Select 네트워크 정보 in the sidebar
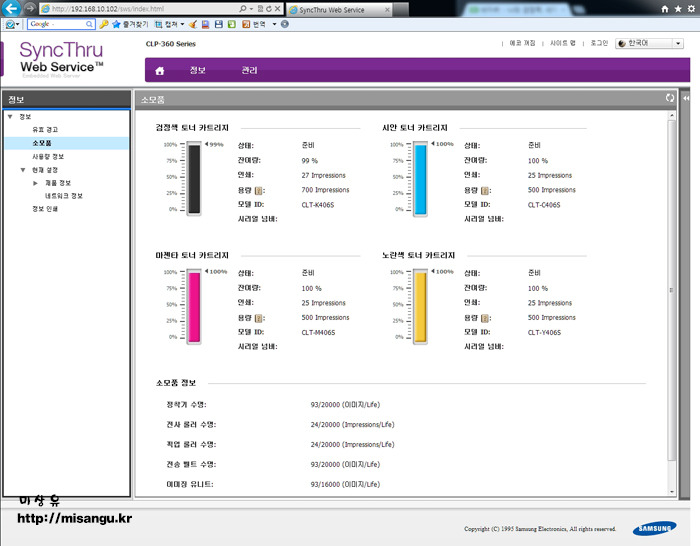Viewport: 700px width, 546px height. (x=63, y=196)
